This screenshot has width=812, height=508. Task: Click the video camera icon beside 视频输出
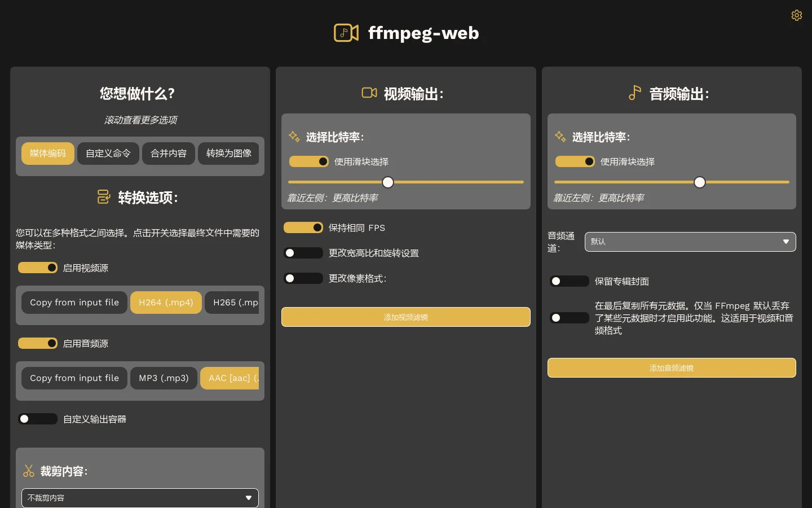369,93
